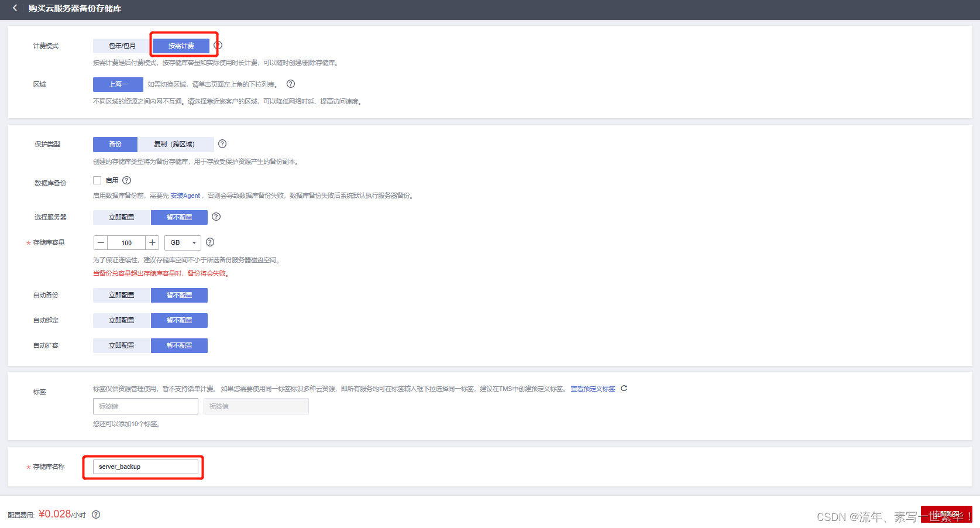980x528 pixels.
Task: Click the 标签键 tag key field
Action: (146, 406)
